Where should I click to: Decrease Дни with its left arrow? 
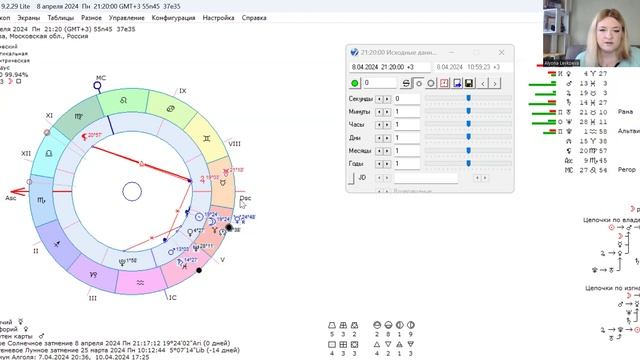click(x=379, y=138)
